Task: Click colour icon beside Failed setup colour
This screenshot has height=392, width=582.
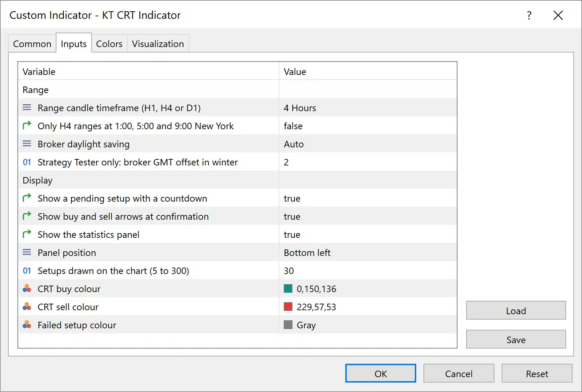Action: tap(27, 325)
